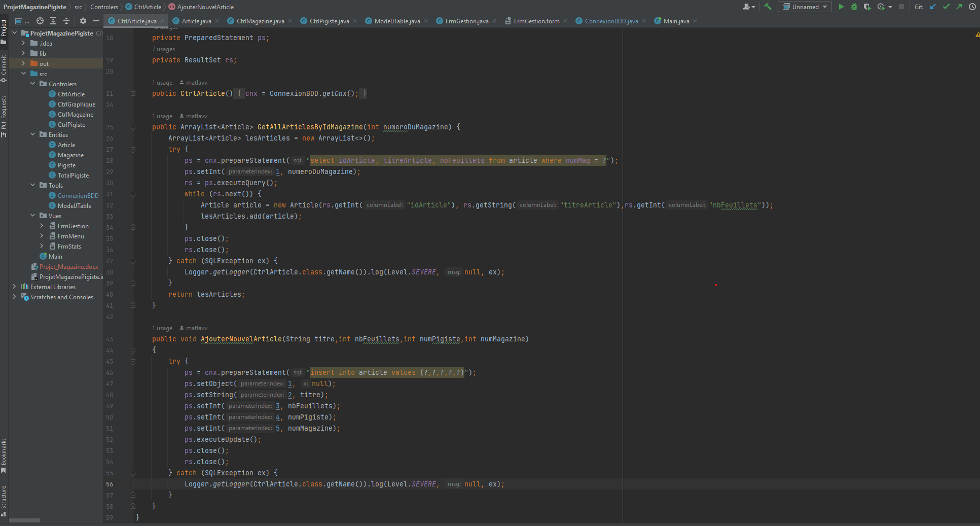Open Project panel gear options

(x=83, y=21)
